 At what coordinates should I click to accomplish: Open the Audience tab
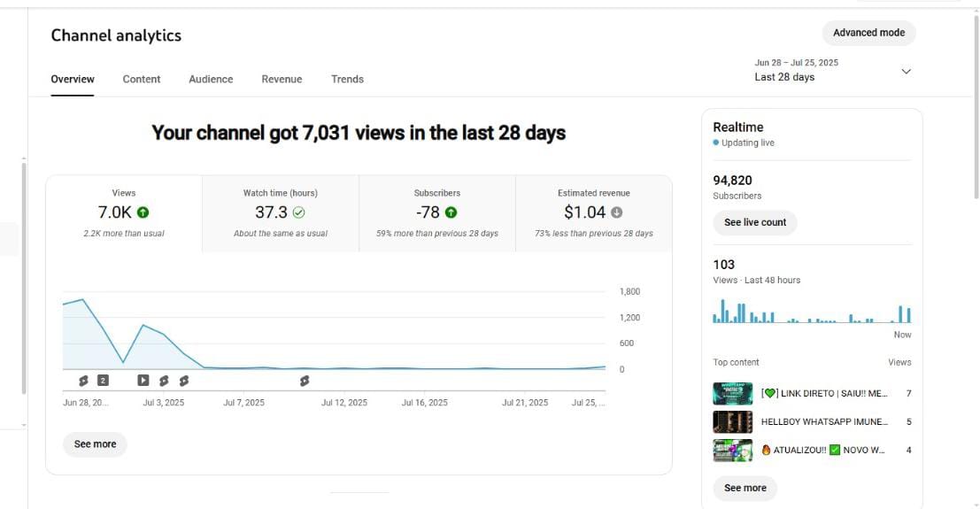click(211, 79)
